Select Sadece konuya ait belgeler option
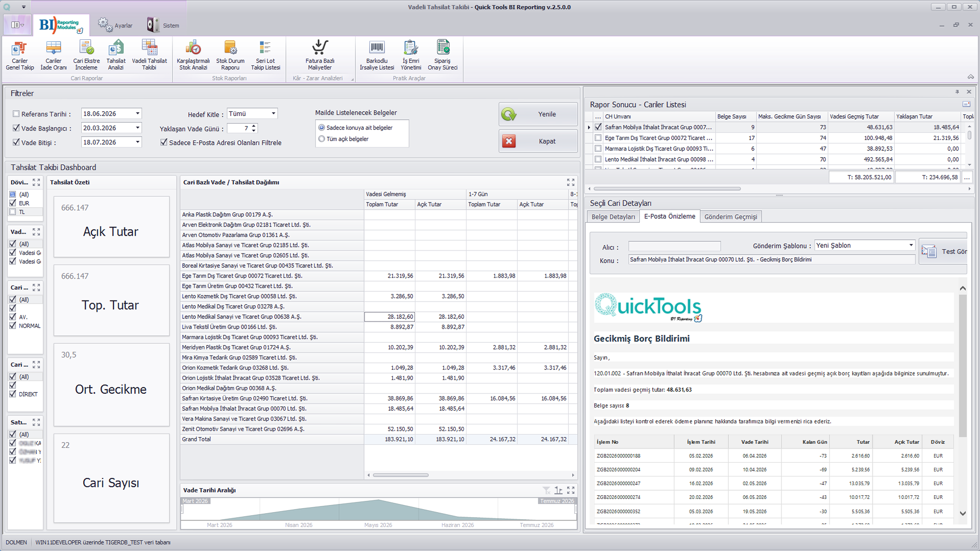Screen dimensions: 980x551 pos(322,128)
